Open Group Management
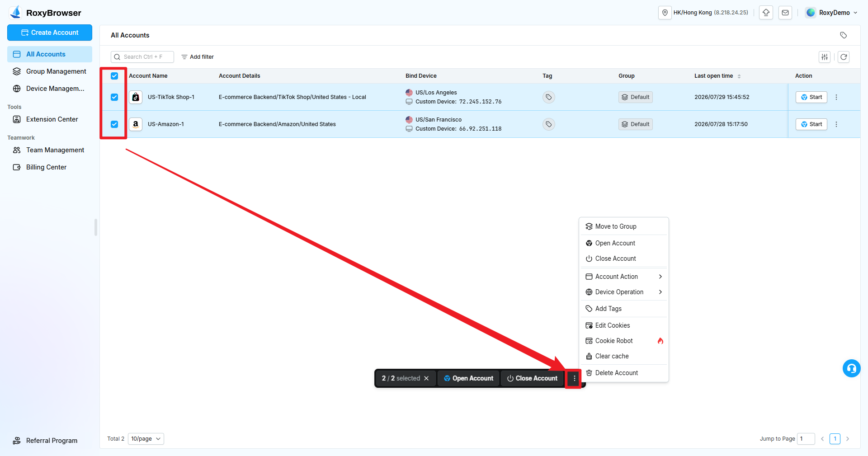Viewport: 868px width, 456px height. (50, 71)
